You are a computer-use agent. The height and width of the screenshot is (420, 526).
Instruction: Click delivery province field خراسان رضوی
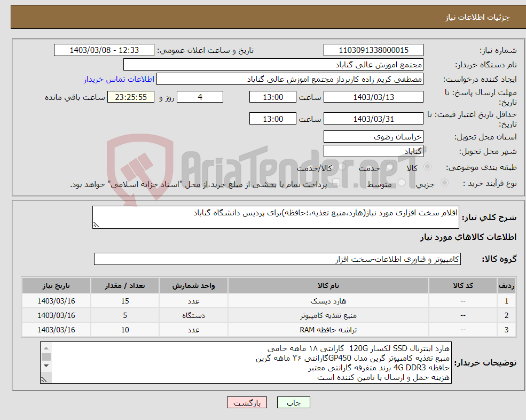click(x=373, y=137)
